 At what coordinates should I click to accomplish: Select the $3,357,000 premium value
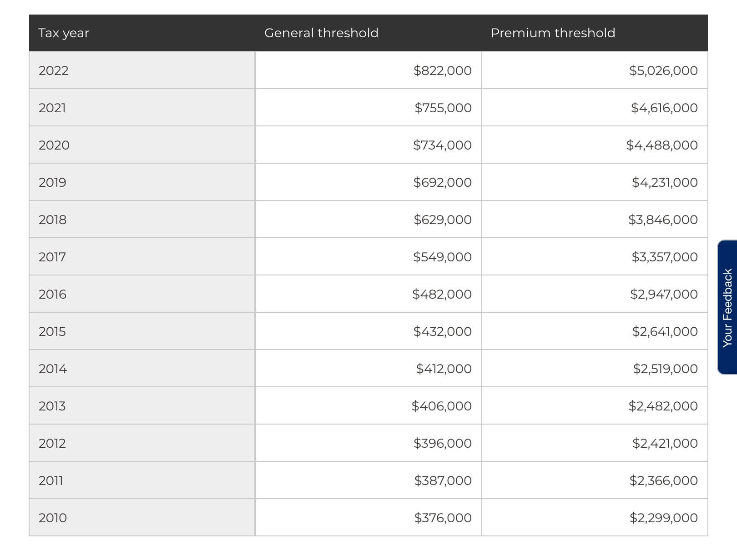click(x=665, y=257)
